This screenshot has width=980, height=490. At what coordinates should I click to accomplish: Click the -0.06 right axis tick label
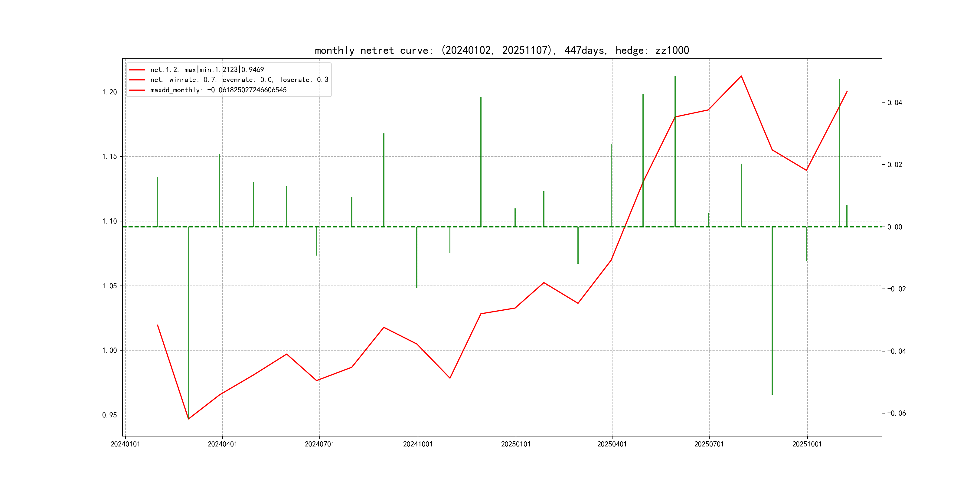click(x=896, y=413)
